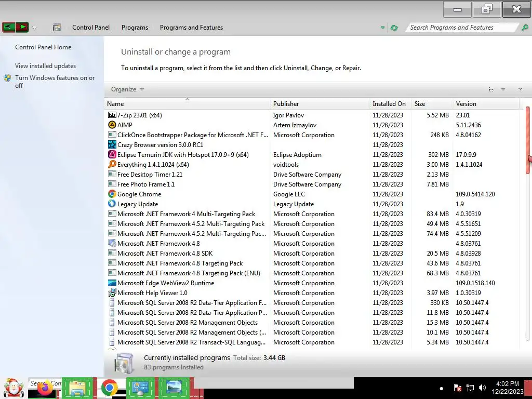This screenshot has height=399, width=532.
Task: Select Eclipse Temurin JDK icon
Action: click(112, 154)
